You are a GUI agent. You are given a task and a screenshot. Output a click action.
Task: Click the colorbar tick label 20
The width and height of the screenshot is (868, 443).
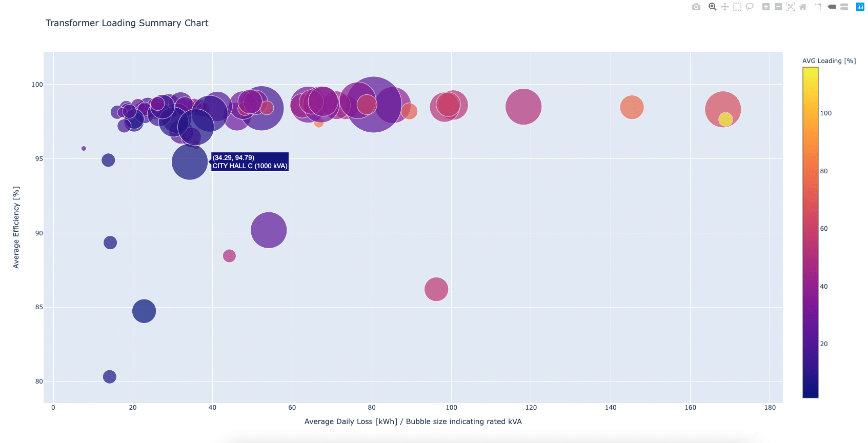(x=824, y=344)
